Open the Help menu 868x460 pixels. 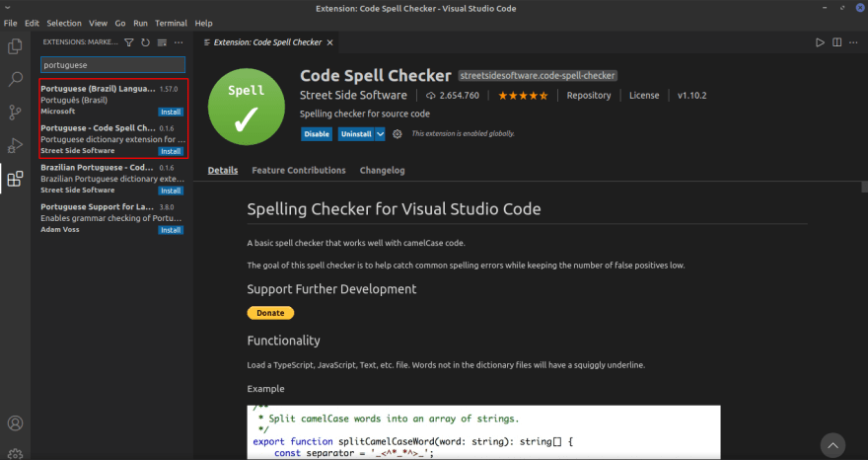coord(204,24)
